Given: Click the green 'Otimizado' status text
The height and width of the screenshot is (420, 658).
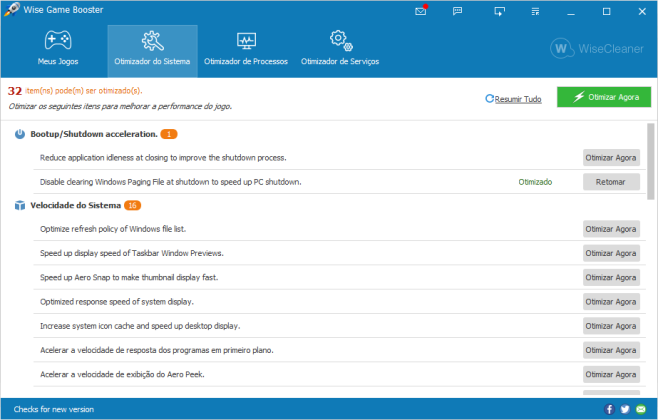Looking at the screenshot, I should pyautogui.click(x=535, y=182).
